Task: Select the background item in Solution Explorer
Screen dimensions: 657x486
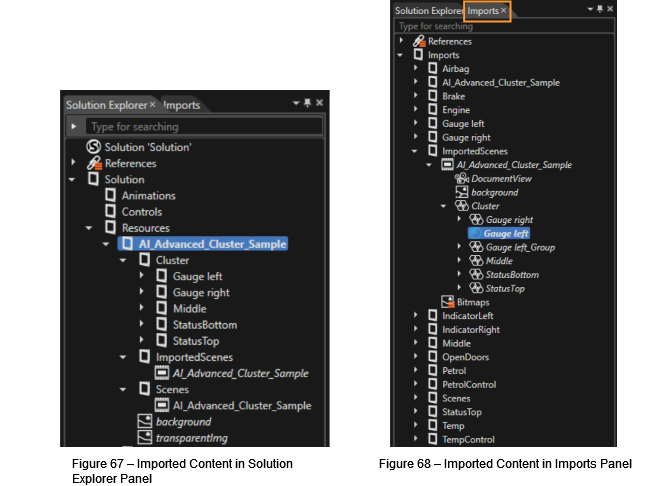Action: click(x=184, y=421)
